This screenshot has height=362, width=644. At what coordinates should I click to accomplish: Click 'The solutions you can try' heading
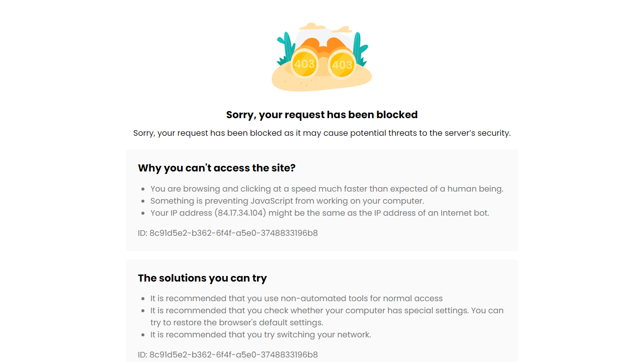click(x=202, y=278)
